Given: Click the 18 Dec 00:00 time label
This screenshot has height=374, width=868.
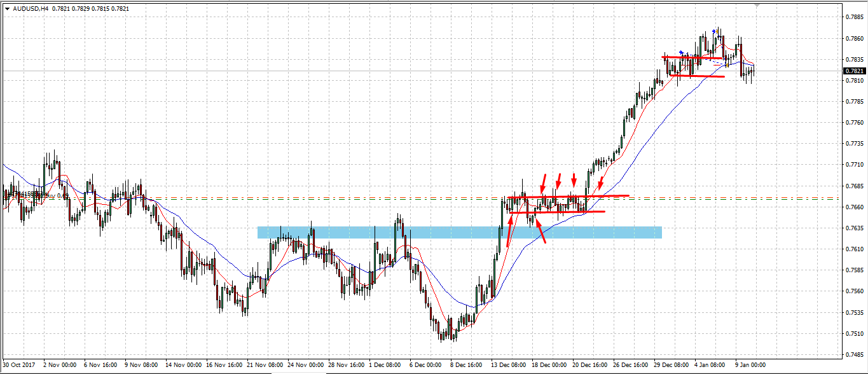Looking at the screenshot, I should 551,365.
